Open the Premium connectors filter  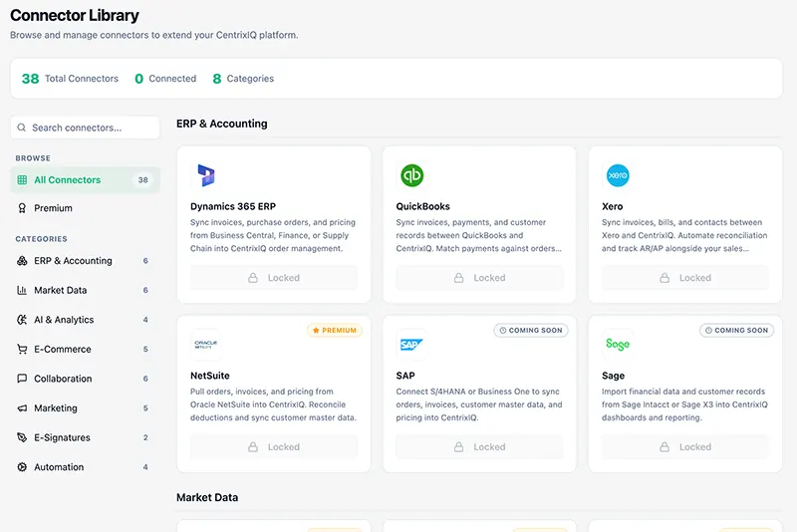click(86, 208)
